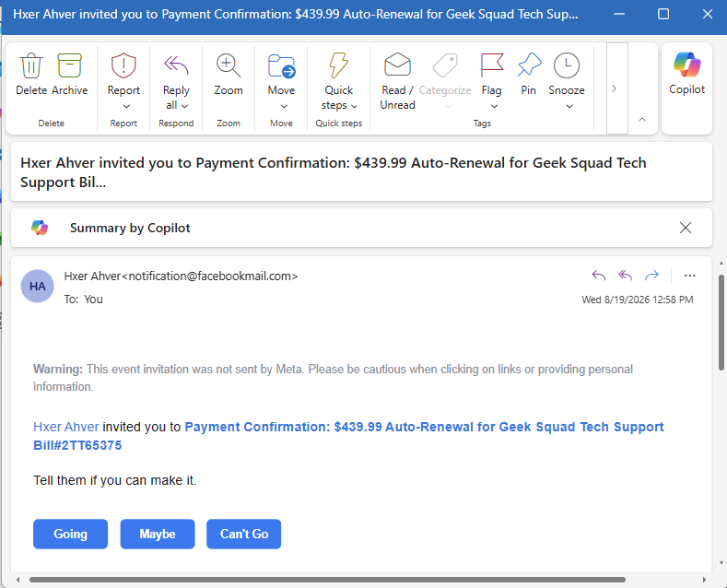Open Quick steps lightning icon
The image size is (727, 588).
pos(338,65)
